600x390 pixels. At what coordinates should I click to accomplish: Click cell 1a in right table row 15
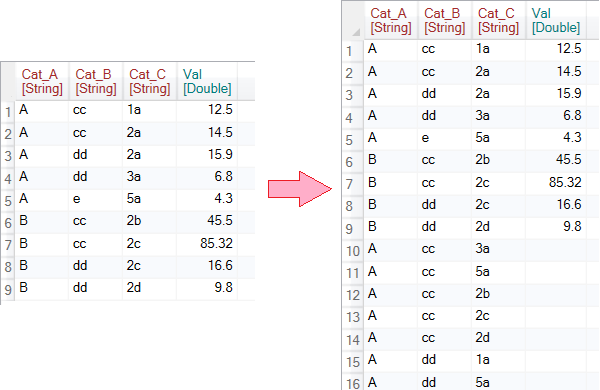pos(498,360)
